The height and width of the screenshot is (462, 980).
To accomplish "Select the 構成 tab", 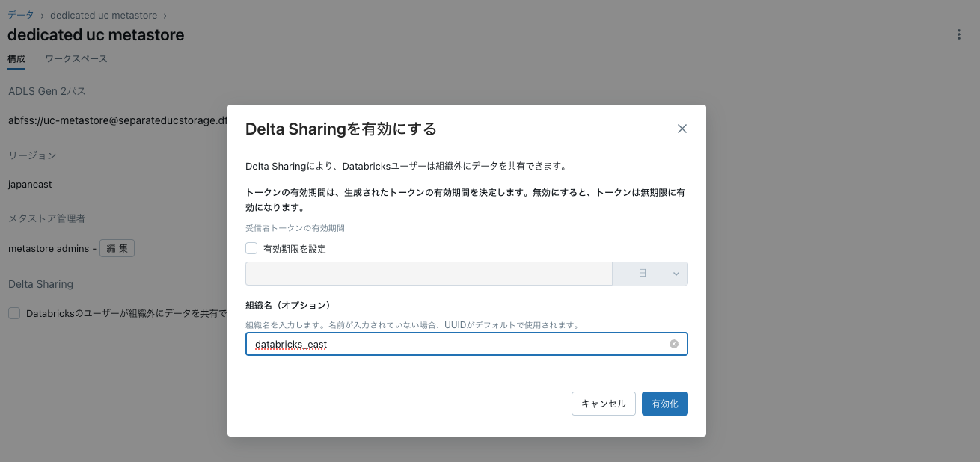I will (x=16, y=58).
